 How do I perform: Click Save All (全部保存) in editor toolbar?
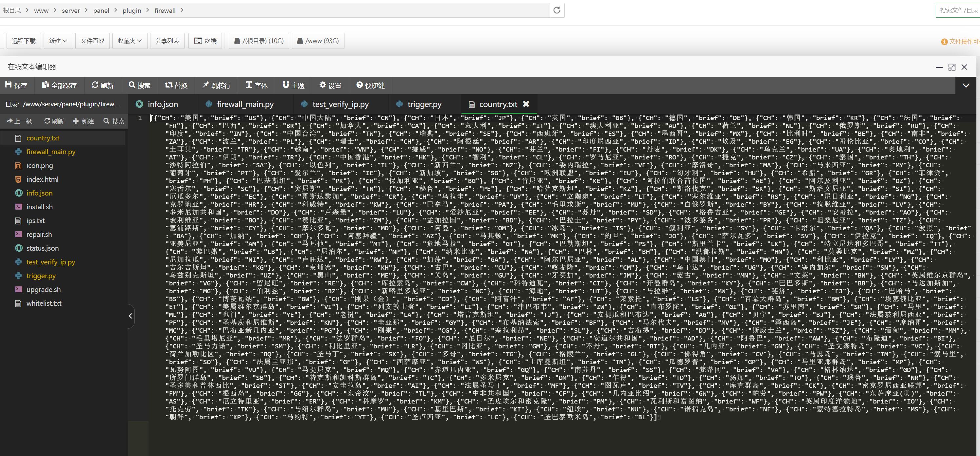tap(59, 85)
